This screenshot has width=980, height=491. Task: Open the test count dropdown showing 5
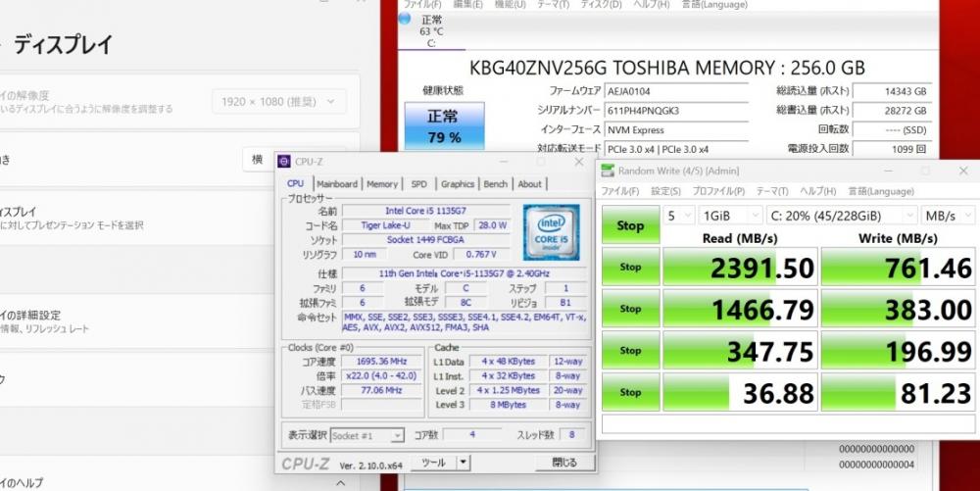[678, 216]
